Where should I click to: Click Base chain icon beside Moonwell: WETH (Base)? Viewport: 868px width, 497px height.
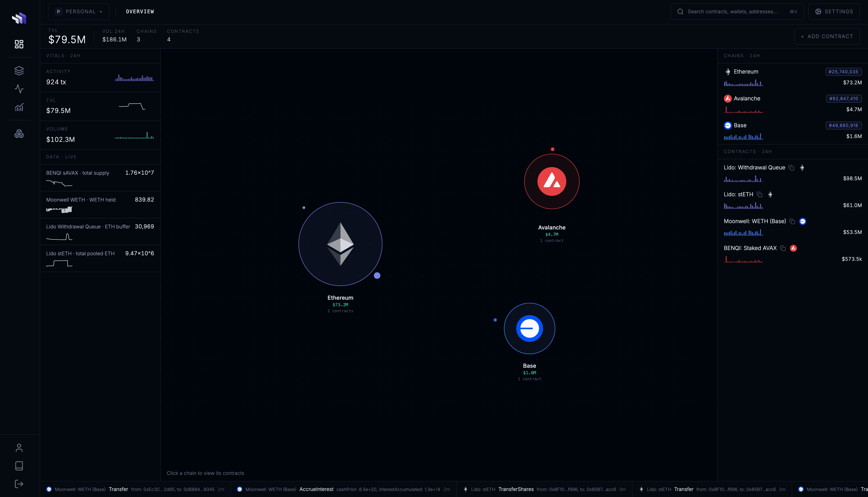click(x=803, y=222)
